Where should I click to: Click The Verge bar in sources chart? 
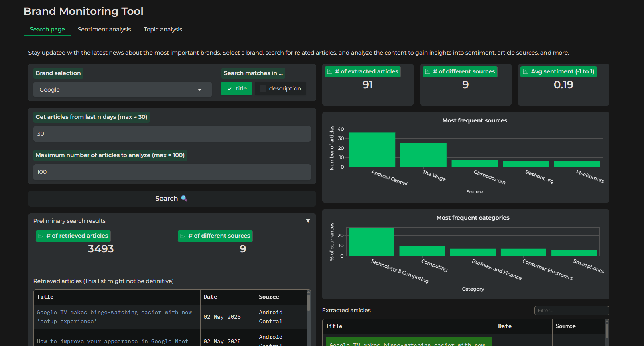coord(423,155)
